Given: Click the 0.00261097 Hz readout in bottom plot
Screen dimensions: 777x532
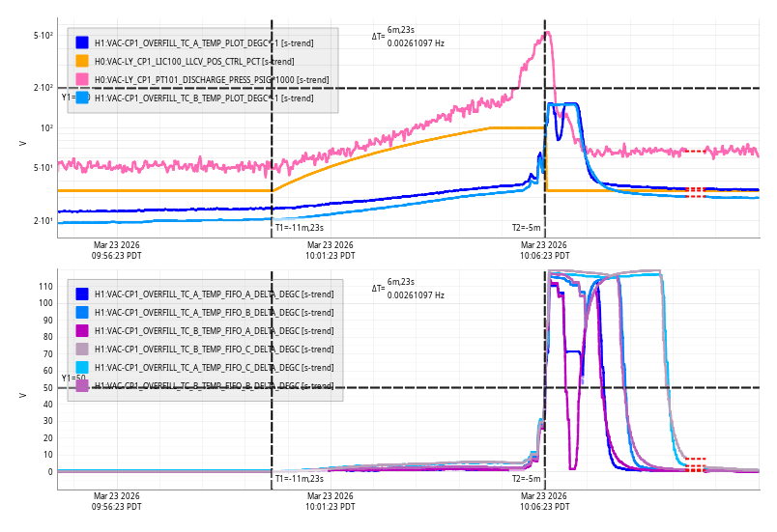Looking at the screenshot, I should 416,294.
